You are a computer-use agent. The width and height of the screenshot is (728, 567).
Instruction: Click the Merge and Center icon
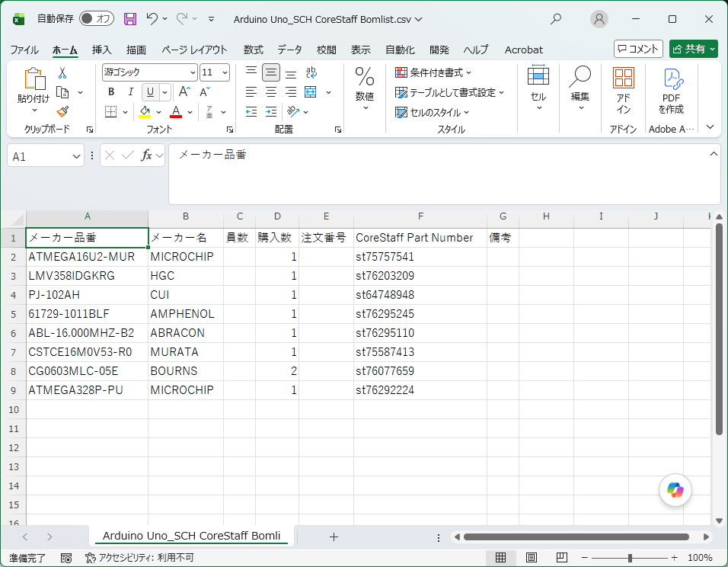point(311,92)
